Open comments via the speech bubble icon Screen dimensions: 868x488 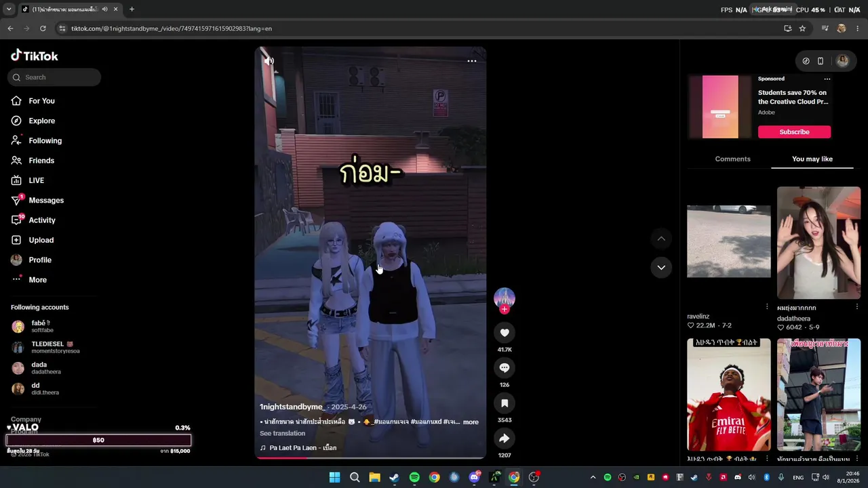(x=505, y=368)
